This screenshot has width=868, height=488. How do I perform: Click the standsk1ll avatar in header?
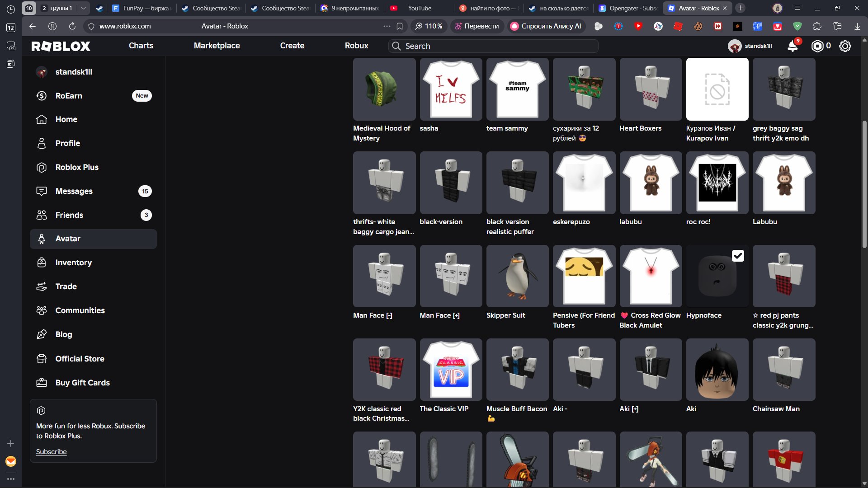click(735, 46)
